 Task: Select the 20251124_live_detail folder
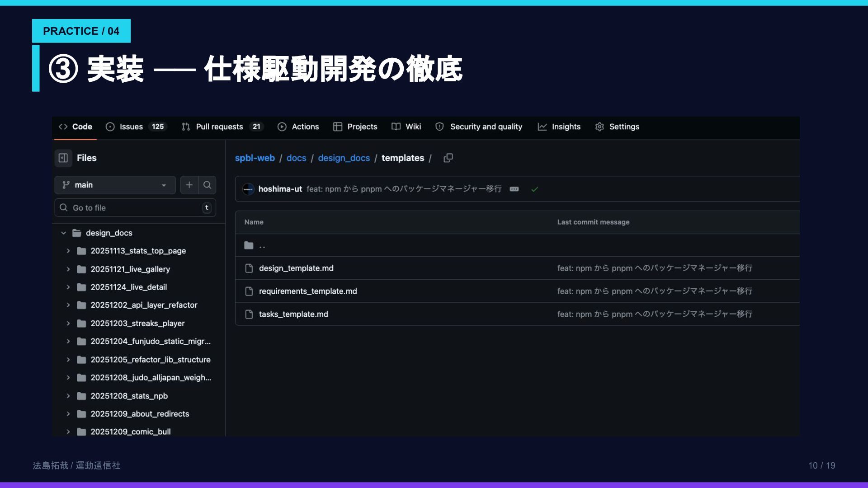tap(128, 287)
